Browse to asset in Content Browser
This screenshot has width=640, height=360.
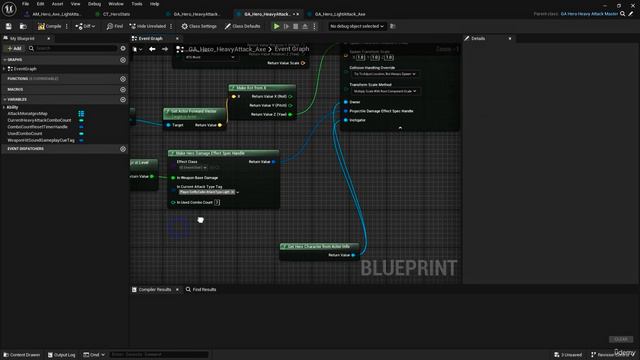tap(23, 26)
